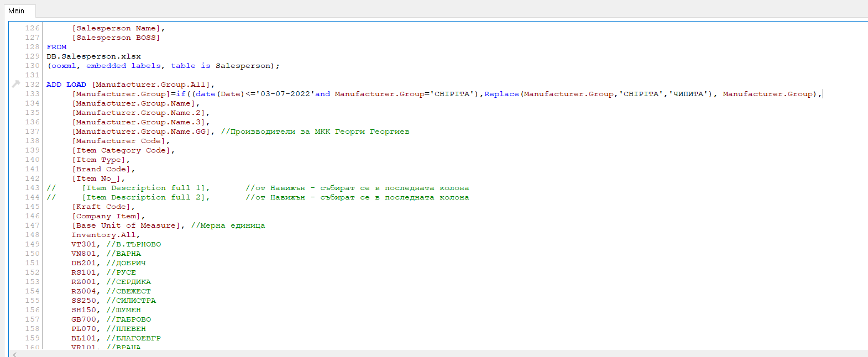Click SH150 field on line 156
Image resolution: width=868 pixels, height=357 pixels.
coord(83,310)
